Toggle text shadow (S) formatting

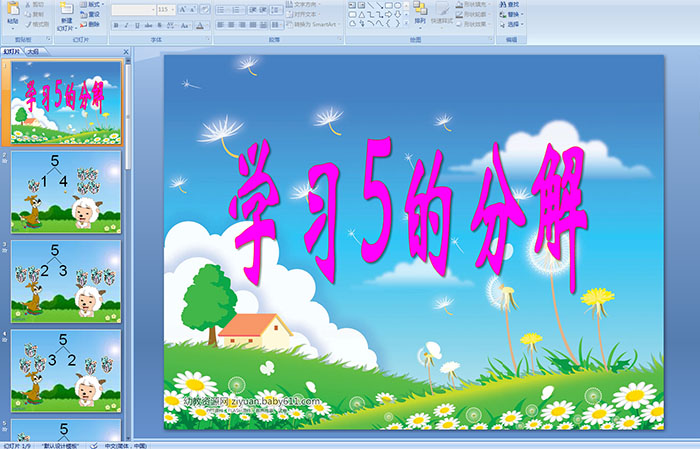pyautogui.click(x=159, y=25)
